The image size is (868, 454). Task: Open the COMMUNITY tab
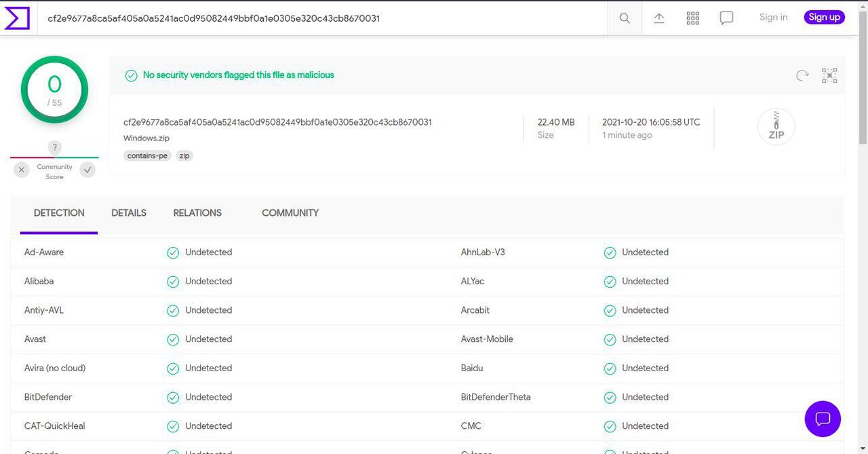[x=290, y=213]
